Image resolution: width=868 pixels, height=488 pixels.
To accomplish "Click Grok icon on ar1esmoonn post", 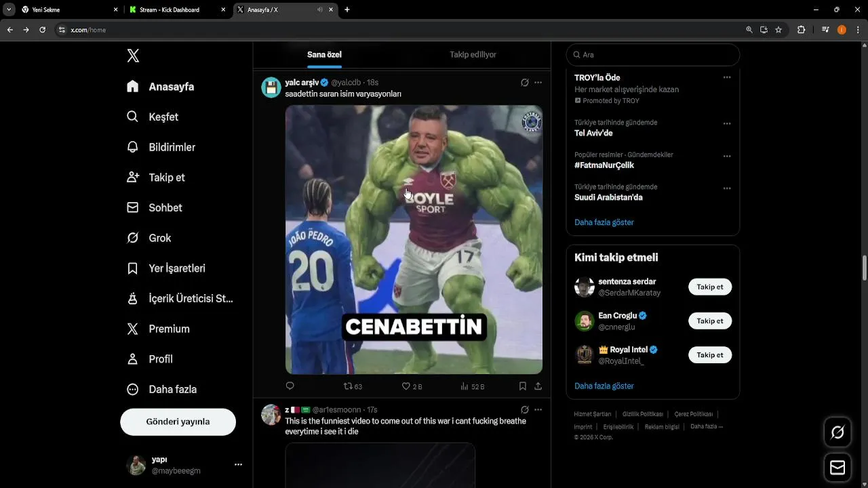I will point(524,410).
